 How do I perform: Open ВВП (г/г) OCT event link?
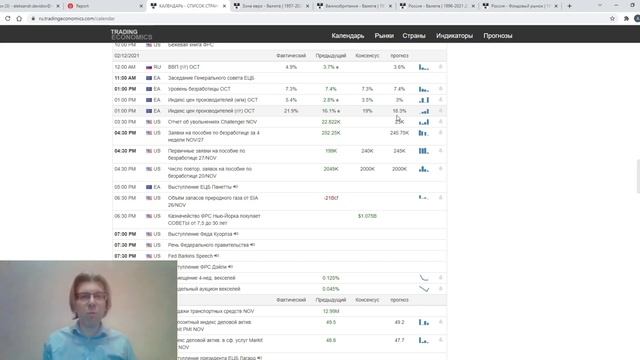tap(184, 67)
